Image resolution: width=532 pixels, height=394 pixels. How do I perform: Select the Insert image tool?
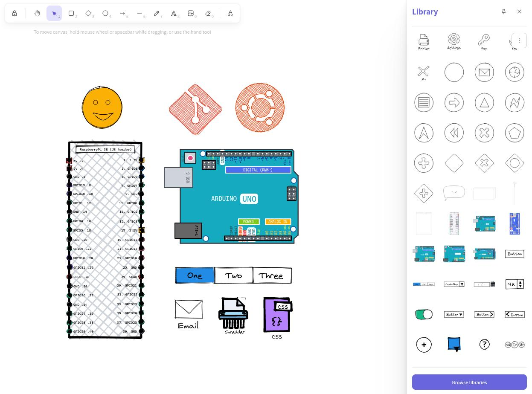[191, 13]
